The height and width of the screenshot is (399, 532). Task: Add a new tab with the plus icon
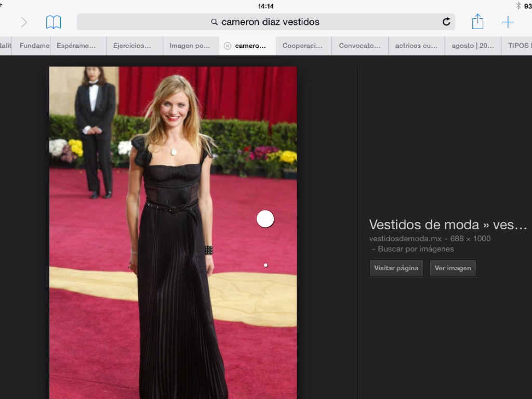point(508,22)
